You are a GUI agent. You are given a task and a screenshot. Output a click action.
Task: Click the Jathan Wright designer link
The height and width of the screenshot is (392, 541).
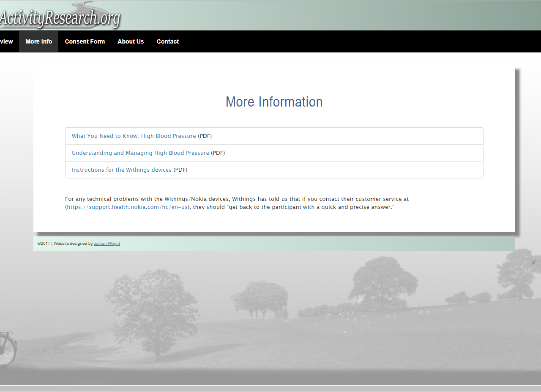pyautogui.click(x=107, y=244)
